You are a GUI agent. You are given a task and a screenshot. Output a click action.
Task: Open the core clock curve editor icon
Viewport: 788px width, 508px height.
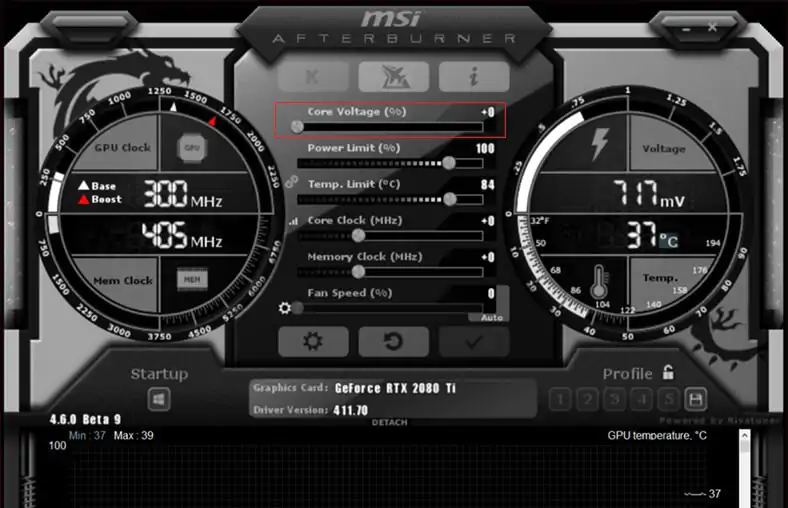tap(293, 221)
